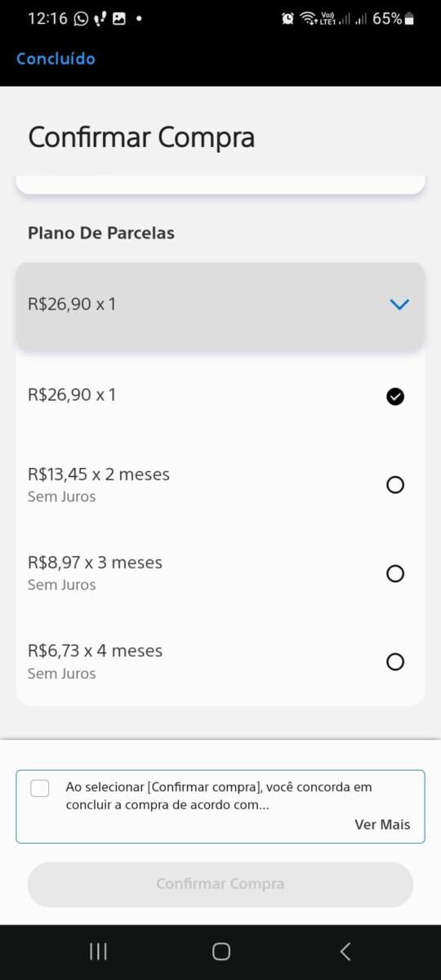Choose R$6,73 x 4 meses radio button
Screen dimensions: 441x980
pyautogui.click(x=395, y=661)
